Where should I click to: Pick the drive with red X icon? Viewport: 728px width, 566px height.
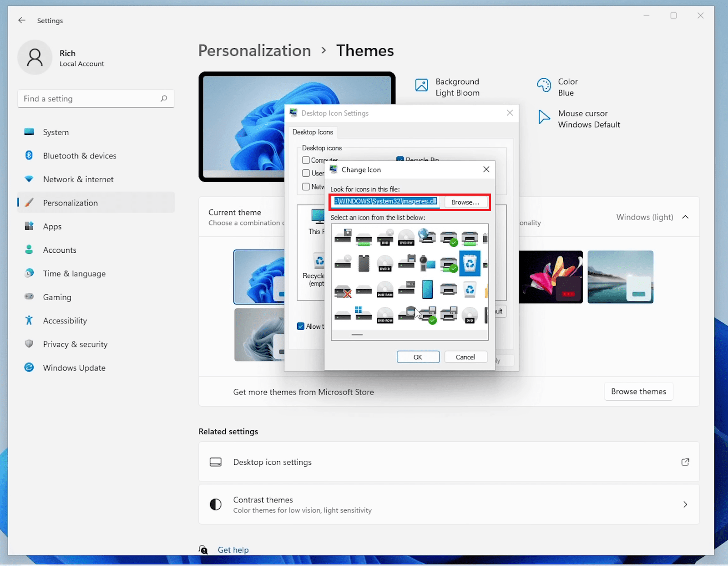(x=343, y=291)
